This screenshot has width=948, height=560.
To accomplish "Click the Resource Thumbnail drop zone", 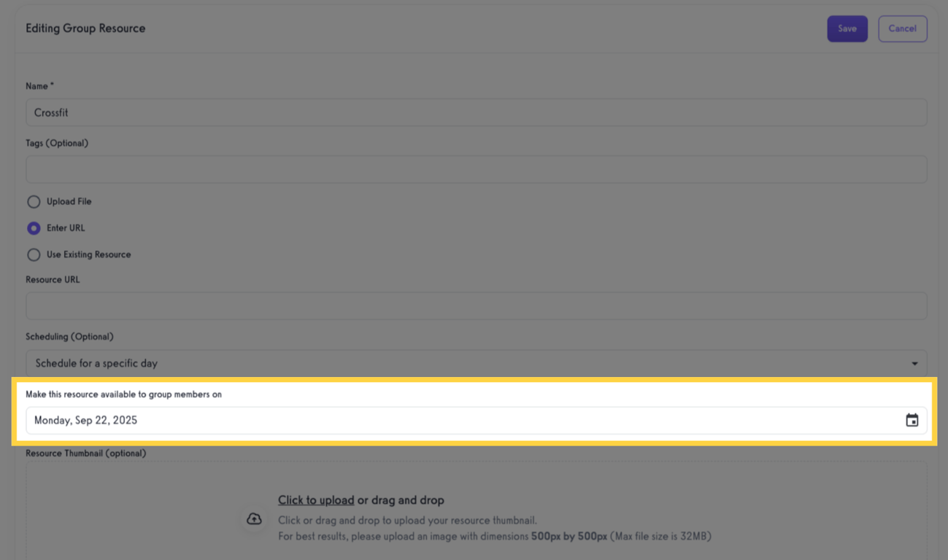I will point(474,518).
